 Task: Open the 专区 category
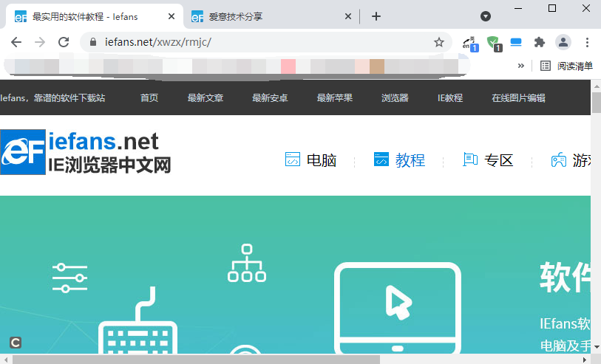(x=499, y=160)
